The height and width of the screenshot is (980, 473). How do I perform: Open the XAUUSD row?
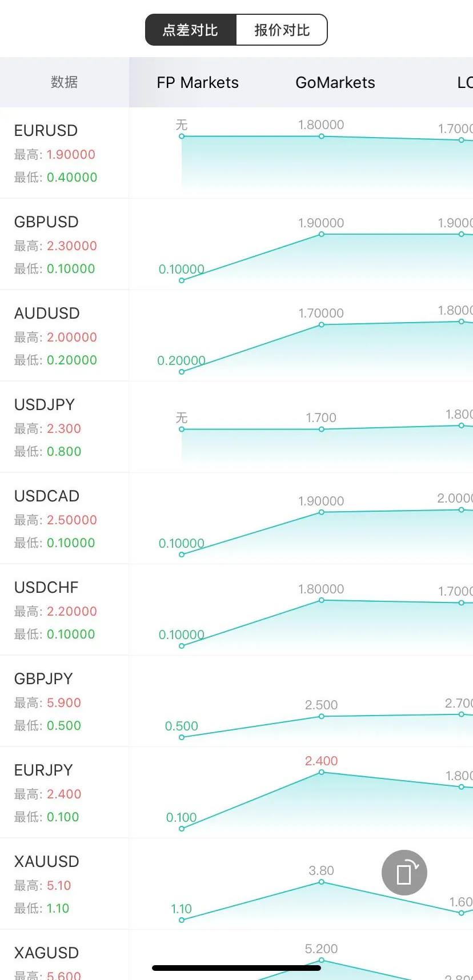pos(236,884)
